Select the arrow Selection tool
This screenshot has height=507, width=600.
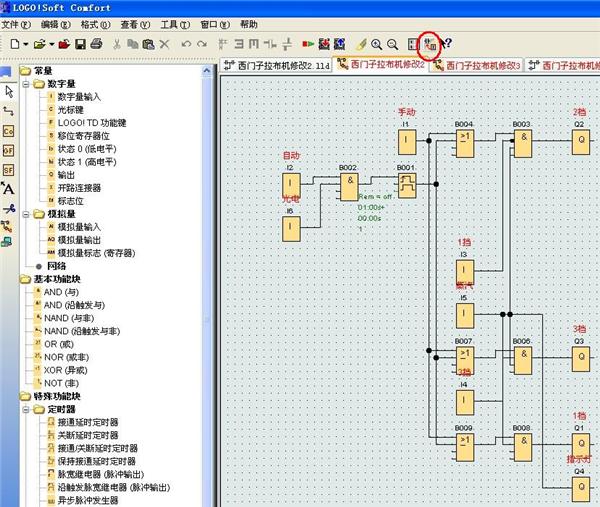point(9,92)
